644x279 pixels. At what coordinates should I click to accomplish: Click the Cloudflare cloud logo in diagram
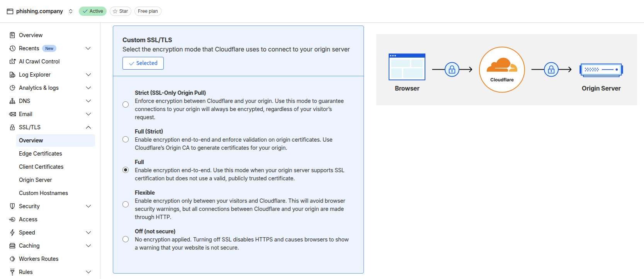(x=502, y=65)
